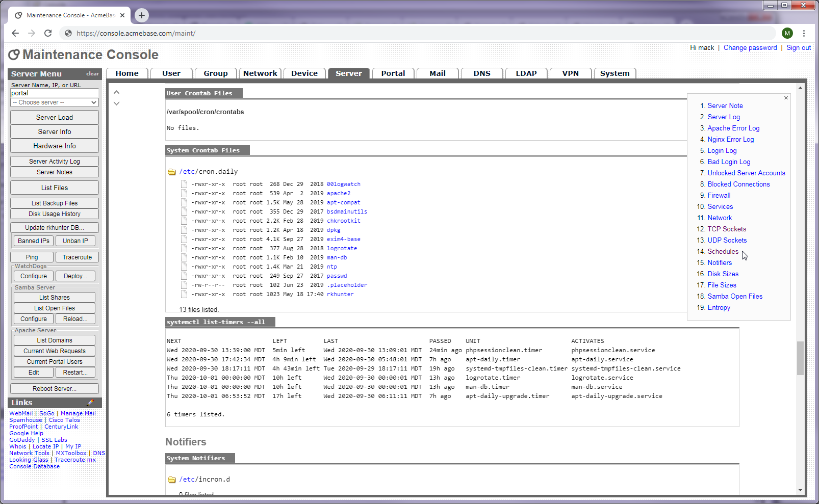Open the Mail tab
819x504 pixels.
point(438,73)
